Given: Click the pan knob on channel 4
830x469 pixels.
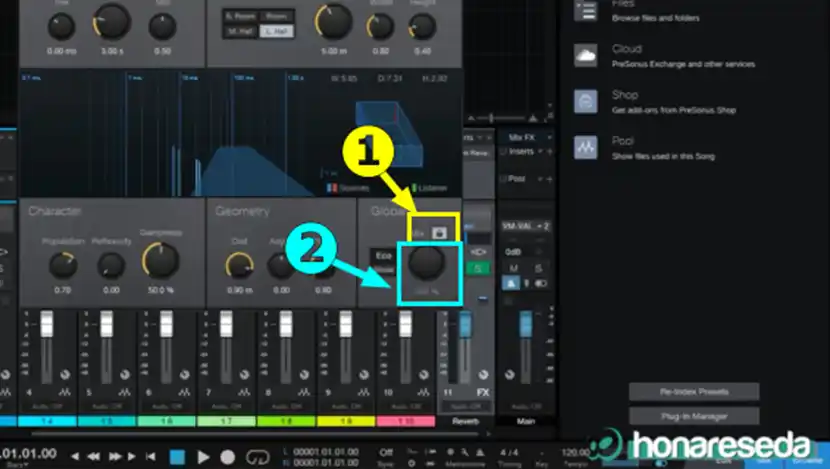Looking at the screenshot, I should [x=65, y=375].
